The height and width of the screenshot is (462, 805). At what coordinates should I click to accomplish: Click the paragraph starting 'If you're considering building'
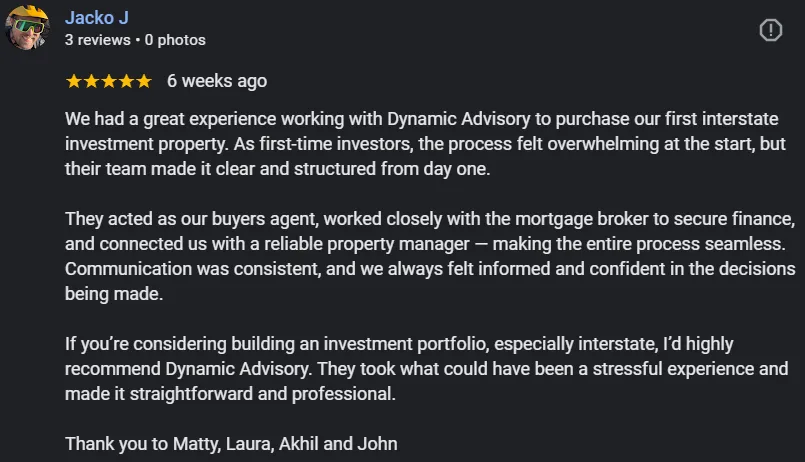[427, 369]
